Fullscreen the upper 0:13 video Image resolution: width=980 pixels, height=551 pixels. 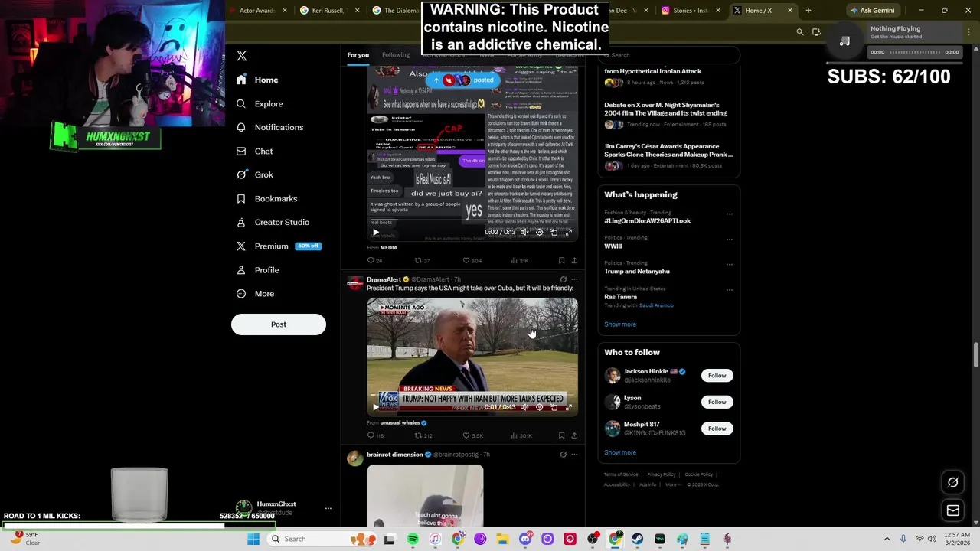pyautogui.click(x=568, y=232)
